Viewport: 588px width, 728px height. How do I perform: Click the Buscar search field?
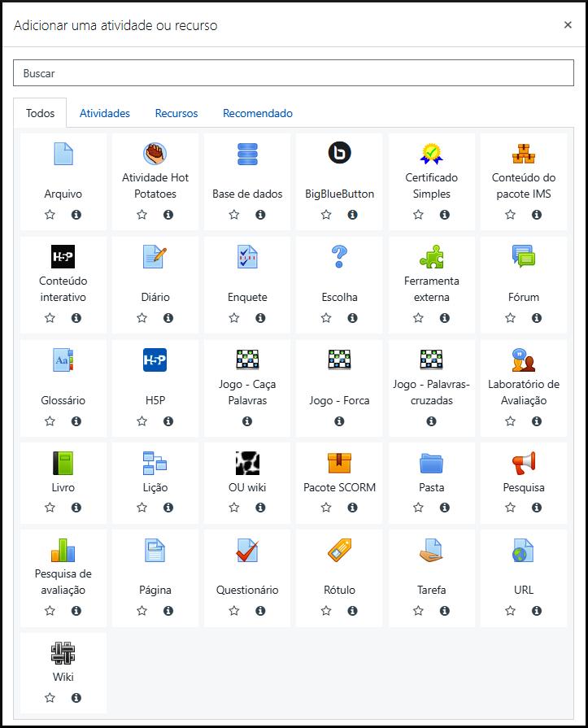[294, 73]
